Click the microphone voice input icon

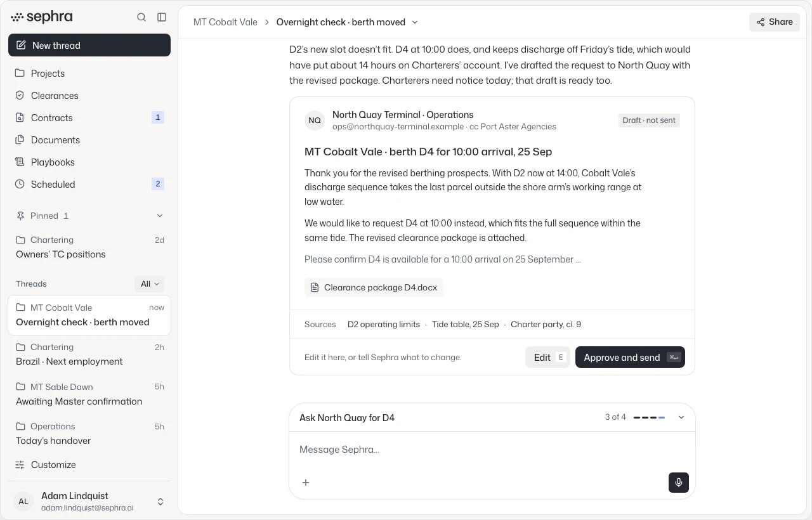pos(678,483)
